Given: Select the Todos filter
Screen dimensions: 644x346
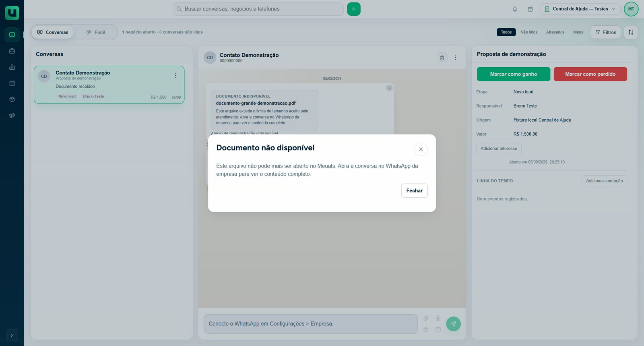Looking at the screenshot, I should [506, 32].
